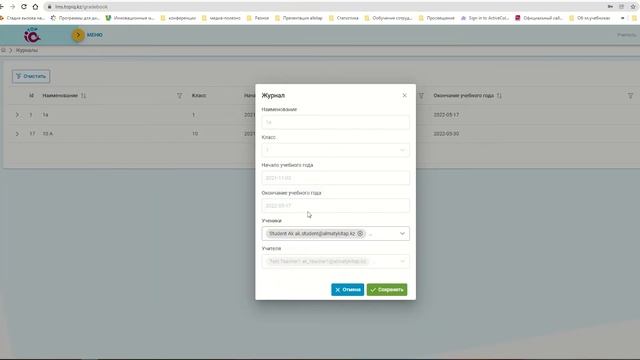Image resolution: width=640 pixels, height=360 pixels.
Task: Open the 'Официальный сай...' bookmark
Action: [x=539, y=18]
